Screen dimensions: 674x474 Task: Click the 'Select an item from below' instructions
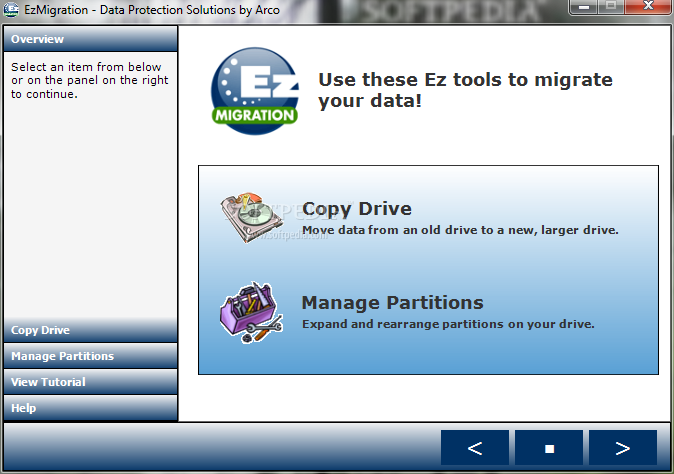coord(89,80)
